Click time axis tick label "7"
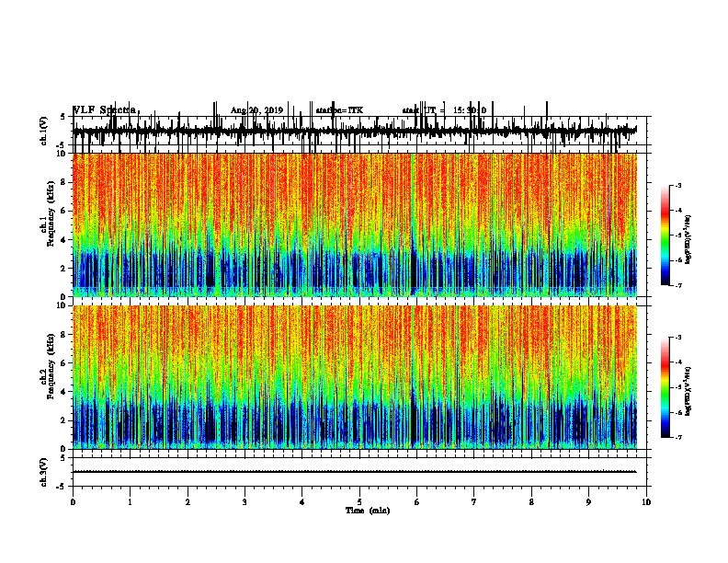 pos(474,502)
